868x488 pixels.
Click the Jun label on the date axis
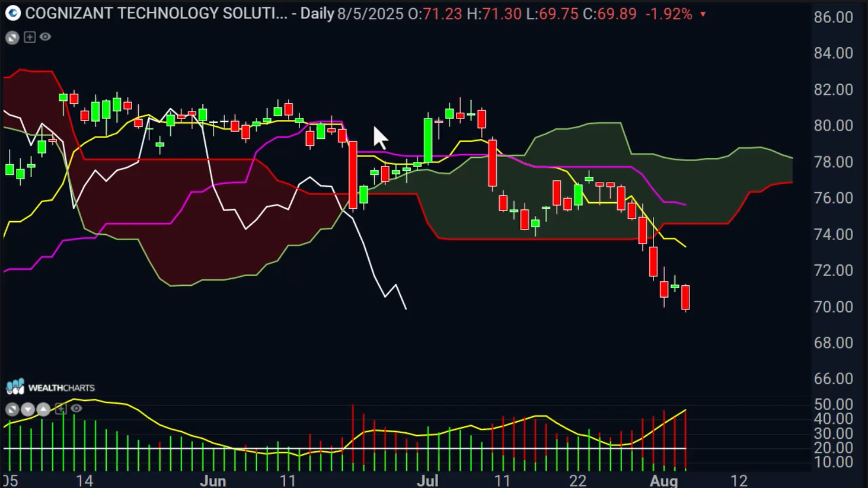click(x=213, y=480)
